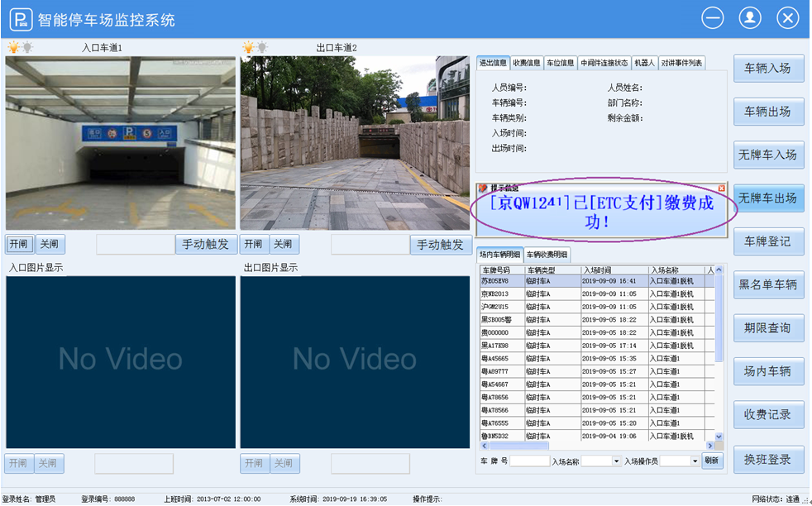Select the row with plate 鲁BN5D32
The height and width of the screenshot is (506, 812).
tap(597, 436)
